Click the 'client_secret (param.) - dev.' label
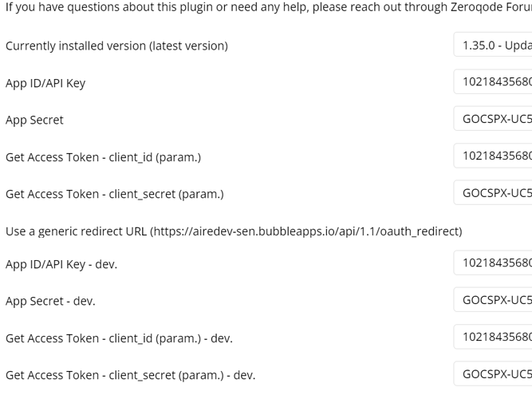Image resolution: width=532 pixels, height=399 pixels. (x=130, y=375)
